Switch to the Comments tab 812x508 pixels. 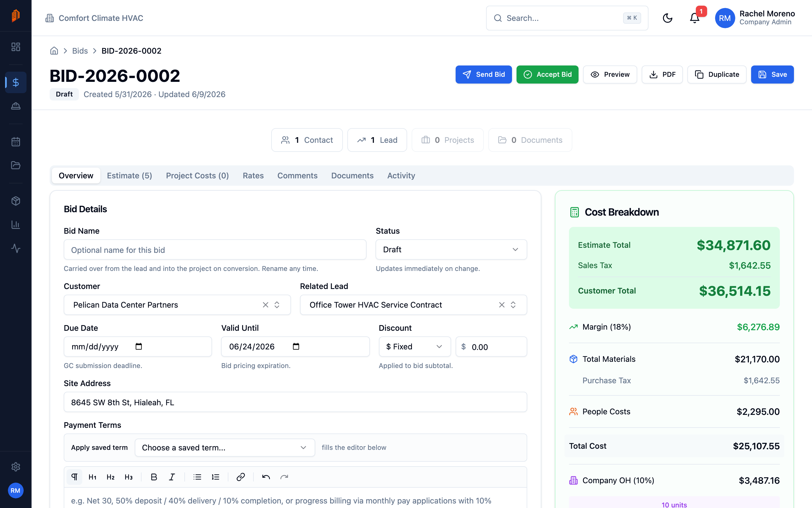[297, 175]
